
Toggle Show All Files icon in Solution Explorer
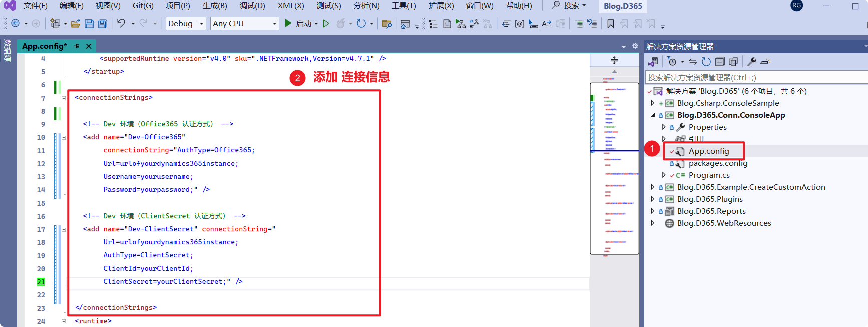point(733,62)
